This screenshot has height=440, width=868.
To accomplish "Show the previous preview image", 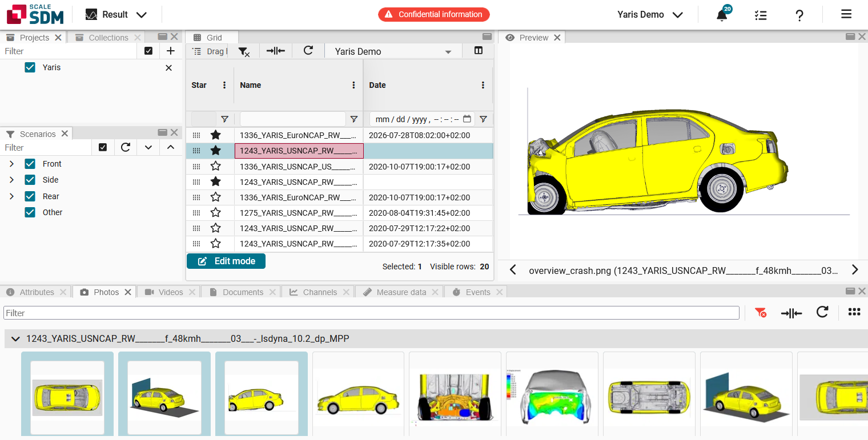I will [x=513, y=270].
